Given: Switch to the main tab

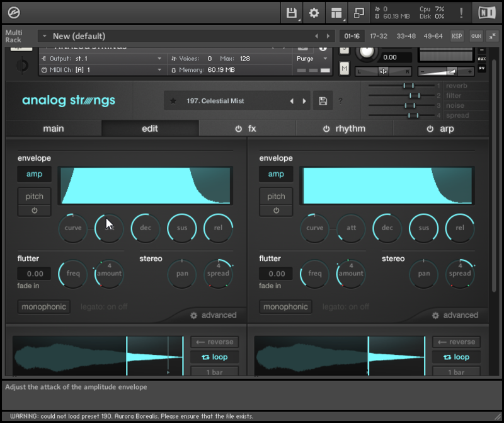Looking at the screenshot, I should pos(54,129).
